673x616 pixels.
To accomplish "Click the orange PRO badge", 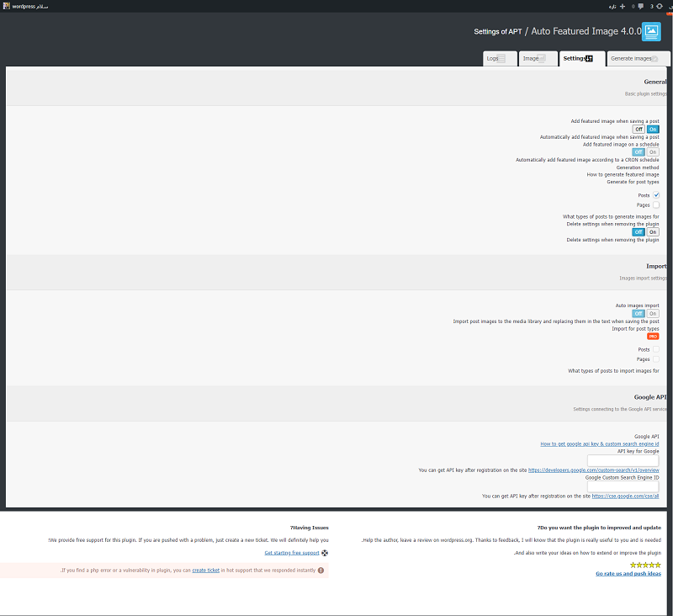I will [653, 337].
